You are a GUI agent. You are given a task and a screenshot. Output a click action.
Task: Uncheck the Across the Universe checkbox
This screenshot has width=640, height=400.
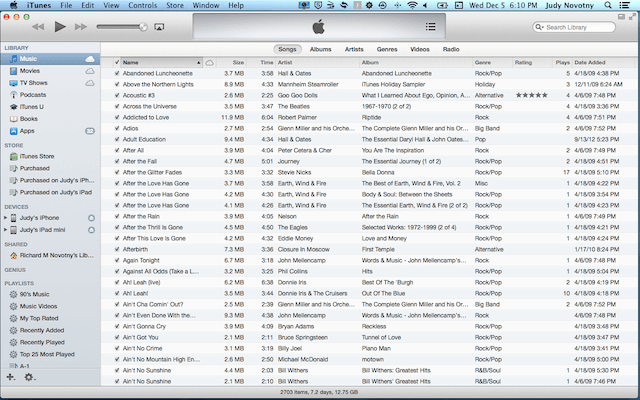pos(117,107)
